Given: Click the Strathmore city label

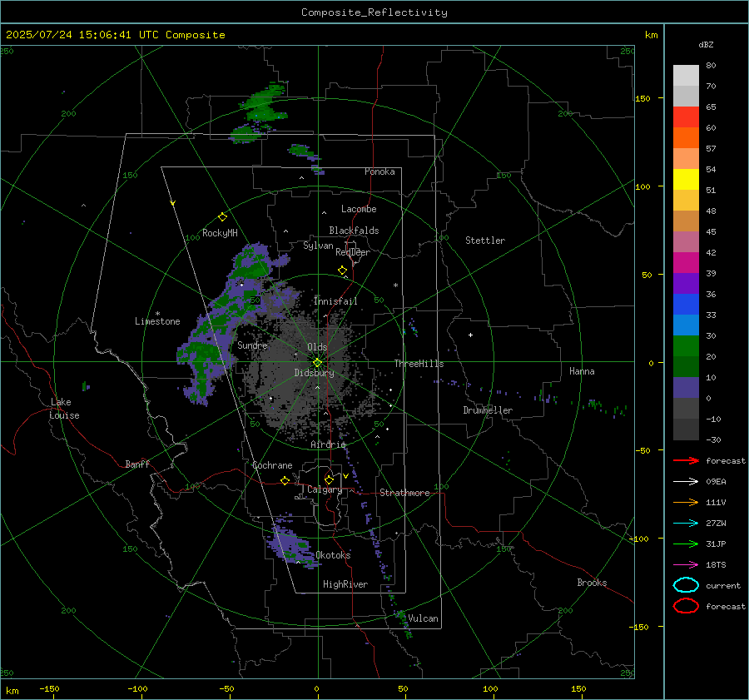Looking at the screenshot, I should pyautogui.click(x=404, y=493).
